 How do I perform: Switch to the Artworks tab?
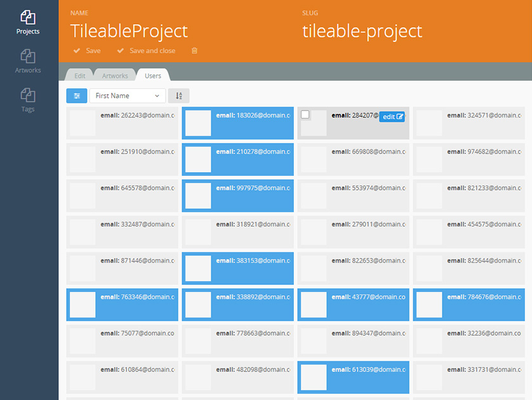(115, 76)
